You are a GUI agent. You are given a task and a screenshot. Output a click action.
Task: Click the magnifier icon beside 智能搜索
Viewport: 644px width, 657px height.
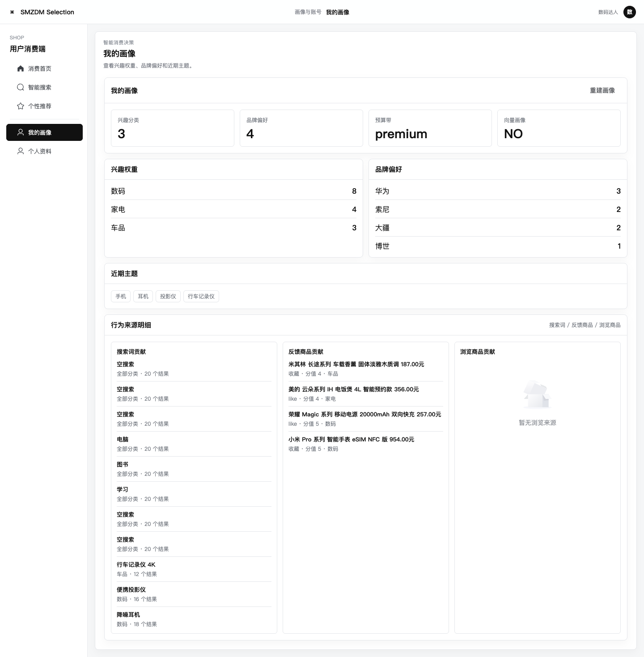[21, 87]
